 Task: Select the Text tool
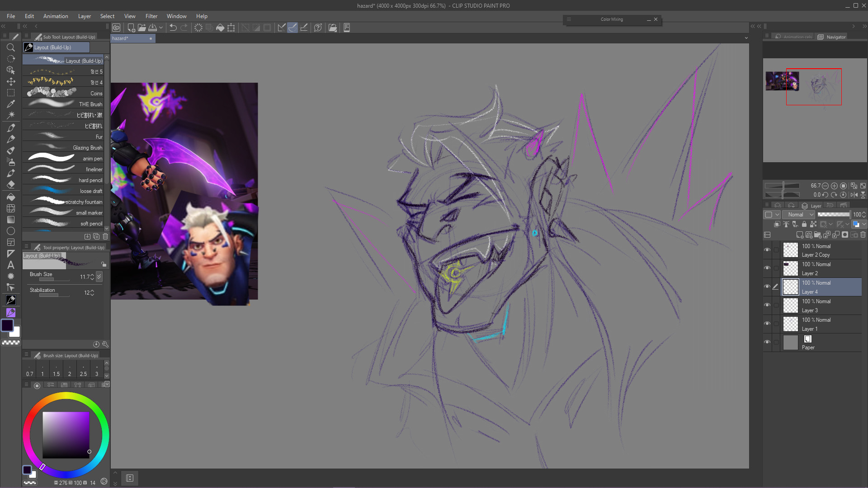point(11,265)
